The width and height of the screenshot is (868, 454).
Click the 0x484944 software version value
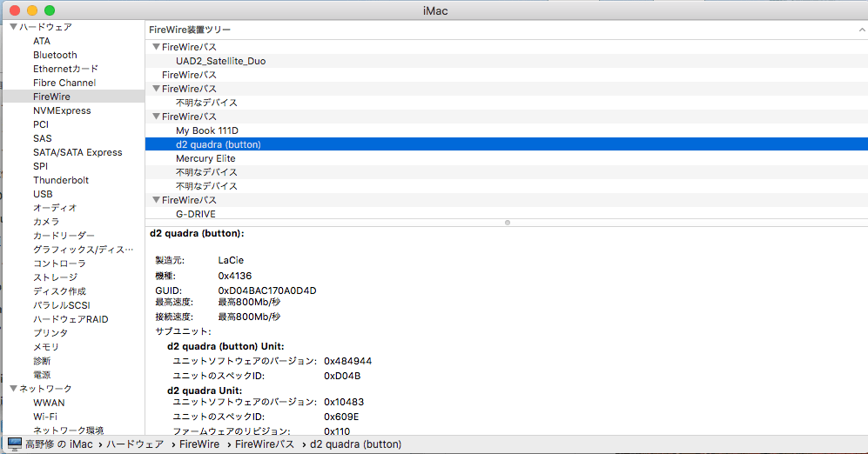pos(347,361)
